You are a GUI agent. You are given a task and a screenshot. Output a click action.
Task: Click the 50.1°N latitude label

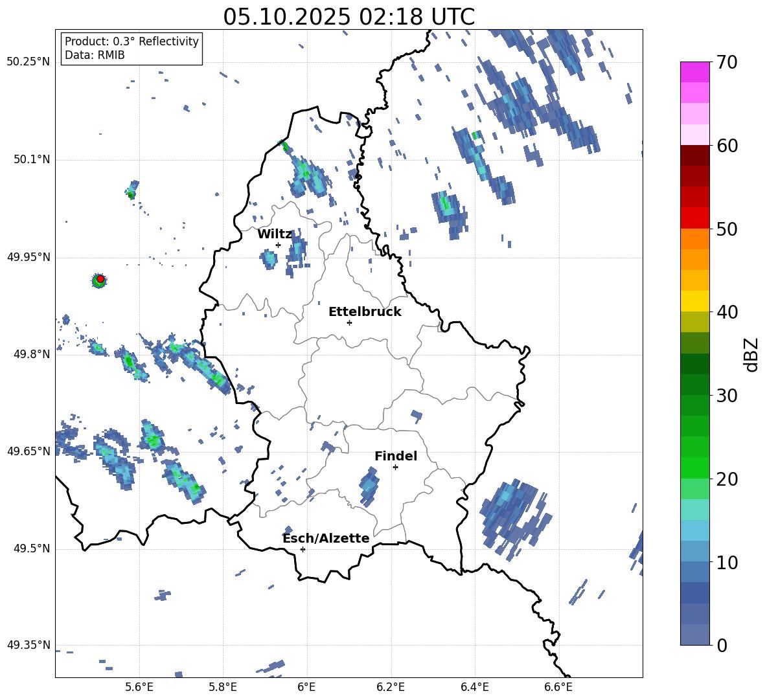click(x=32, y=160)
